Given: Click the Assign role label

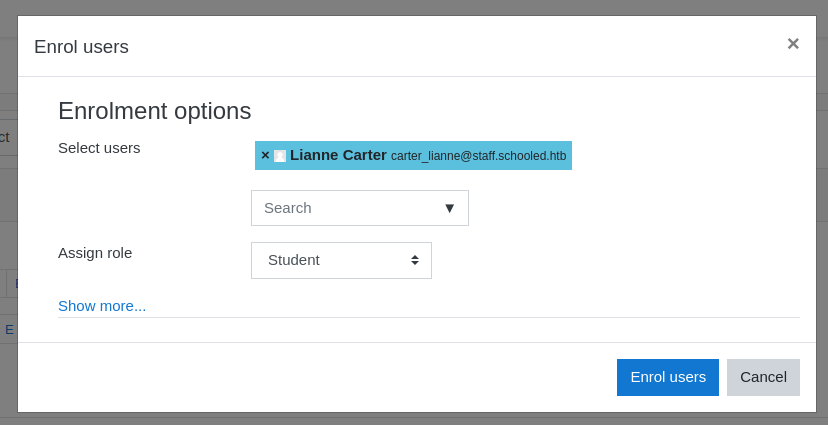Looking at the screenshot, I should pos(95,253).
